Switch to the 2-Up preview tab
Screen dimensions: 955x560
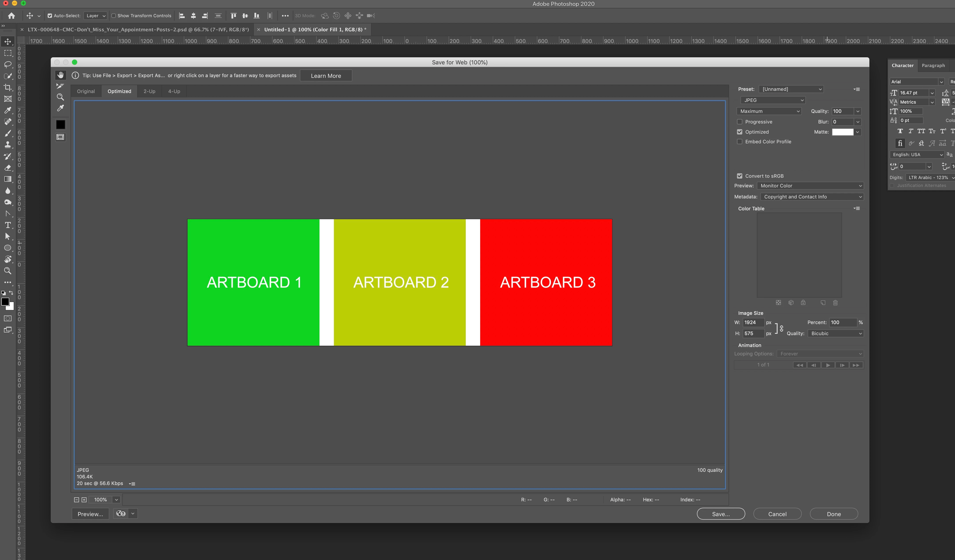pos(149,91)
